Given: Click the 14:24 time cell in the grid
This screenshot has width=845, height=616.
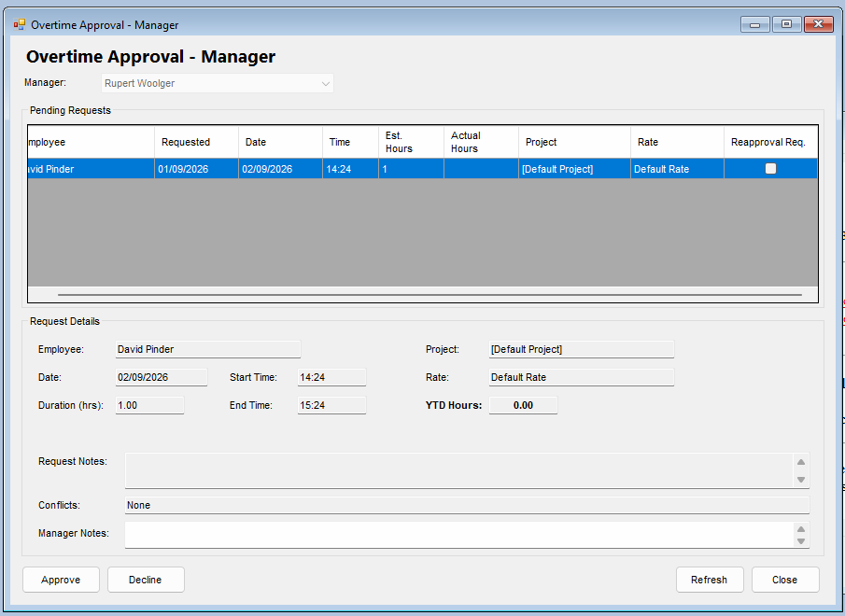Looking at the screenshot, I should [x=350, y=169].
